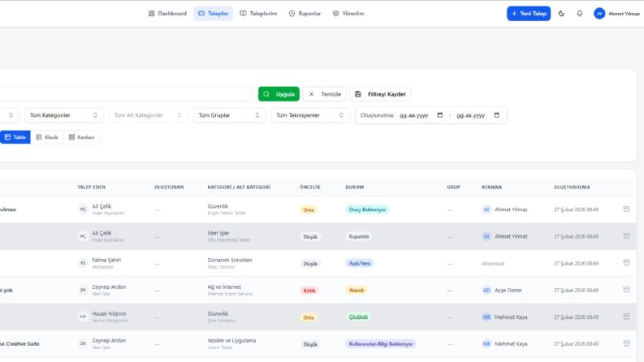
Task: Open the Tüm Kategoriler dropdown
Action: click(63, 115)
